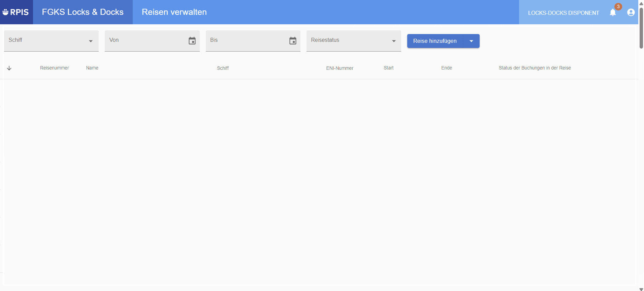Open the Reise hinzufügen dropdown arrow
The image size is (644, 291).
(471, 41)
